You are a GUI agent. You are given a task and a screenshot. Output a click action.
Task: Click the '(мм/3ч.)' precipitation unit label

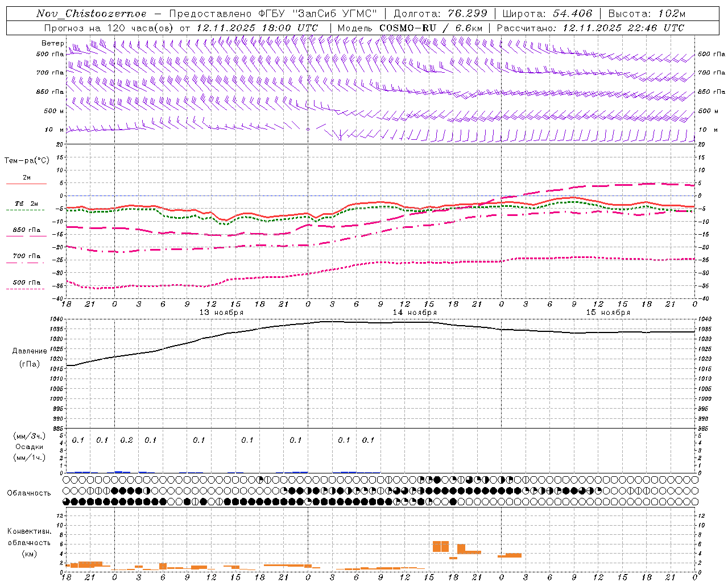coord(30,436)
